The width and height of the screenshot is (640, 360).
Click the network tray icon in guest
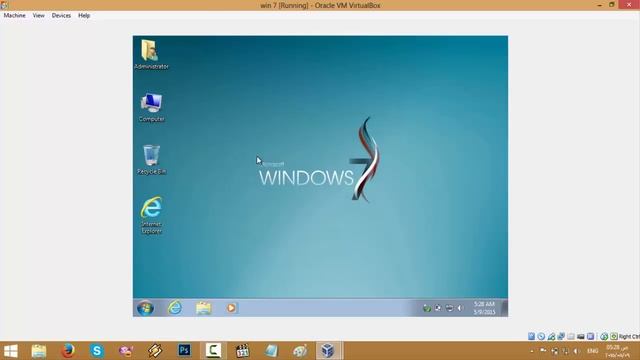tap(449, 308)
